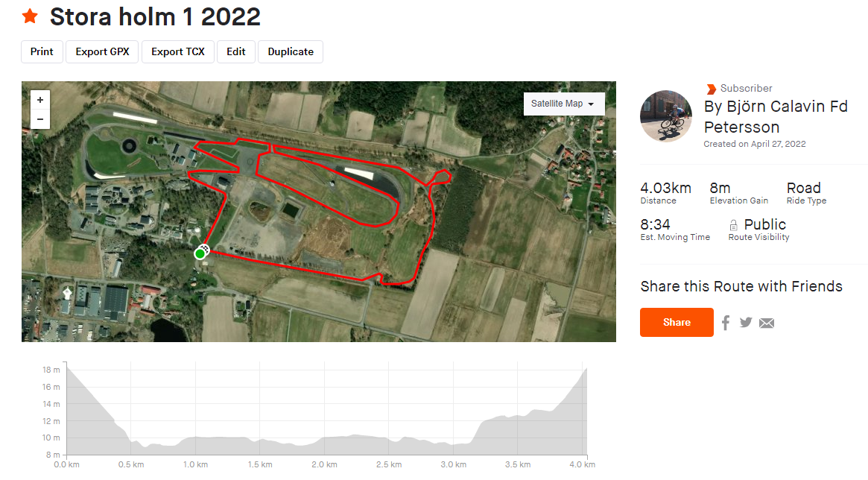The height and width of the screenshot is (480, 868).
Task: Share route via Facebook icon
Action: pyautogui.click(x=726, y=322)
